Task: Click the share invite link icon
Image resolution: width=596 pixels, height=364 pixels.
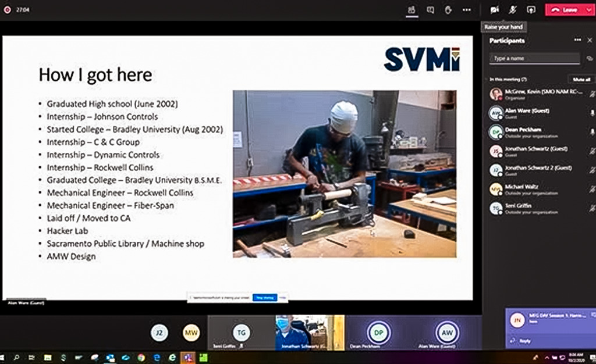Action: 589,59
